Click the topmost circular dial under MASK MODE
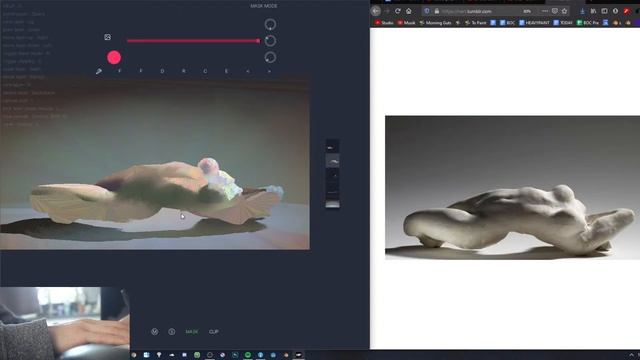Viewport: 640px width, 360px height. pyautogui.click(x=270, y=24)
